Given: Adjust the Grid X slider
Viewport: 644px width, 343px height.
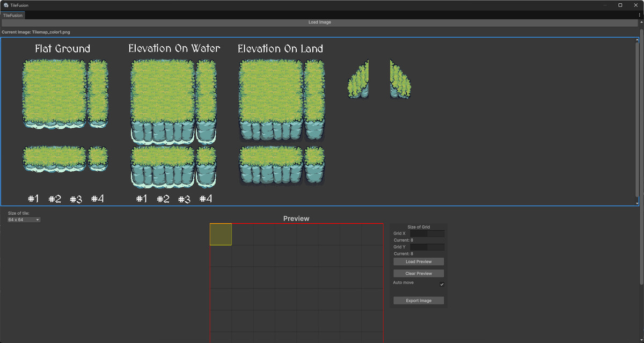Looking at the screenshot, I should (x=427, y=233).
